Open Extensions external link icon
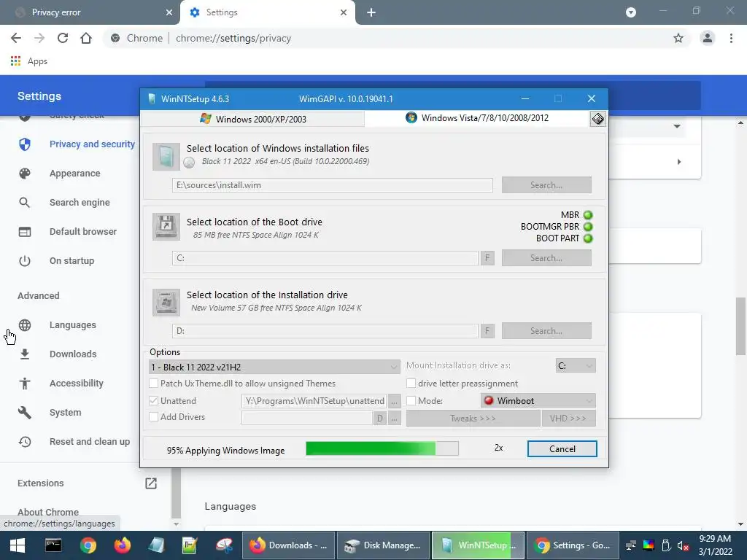 [x=150, y=483]
